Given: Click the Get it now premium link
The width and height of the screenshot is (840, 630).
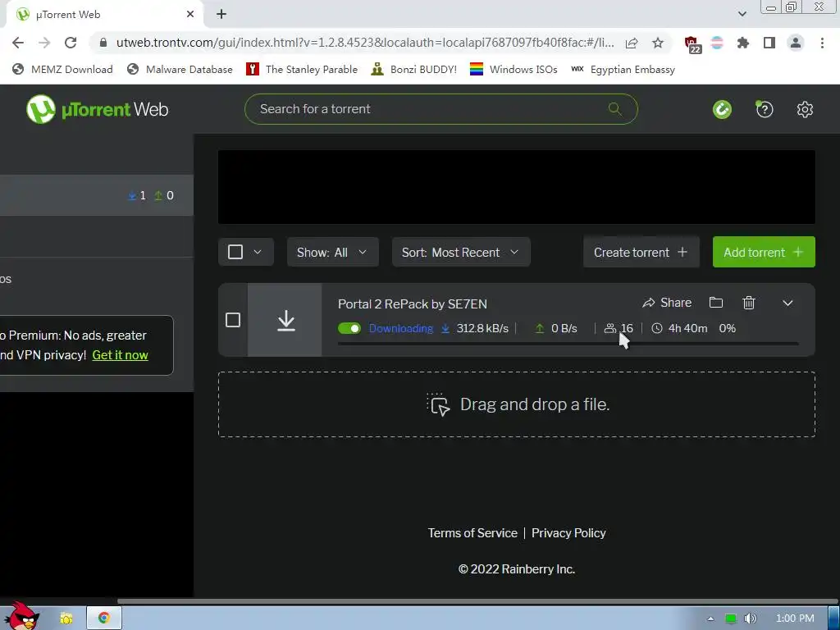Looking at the screenshot, I should tap(120, 355).
